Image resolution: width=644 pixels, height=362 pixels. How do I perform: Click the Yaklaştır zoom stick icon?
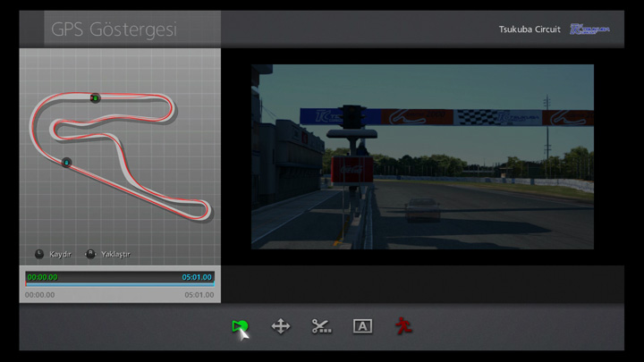coord(90,254)
